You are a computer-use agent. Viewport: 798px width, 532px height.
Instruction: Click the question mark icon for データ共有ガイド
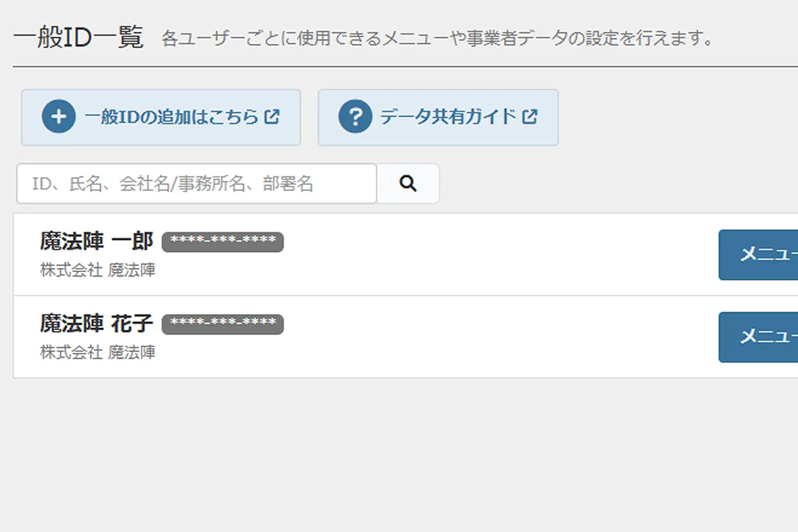point(355,117)
